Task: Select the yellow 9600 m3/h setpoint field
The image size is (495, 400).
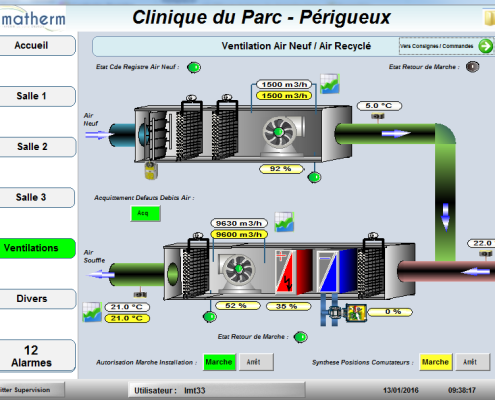Action: [x=239, y=234]
